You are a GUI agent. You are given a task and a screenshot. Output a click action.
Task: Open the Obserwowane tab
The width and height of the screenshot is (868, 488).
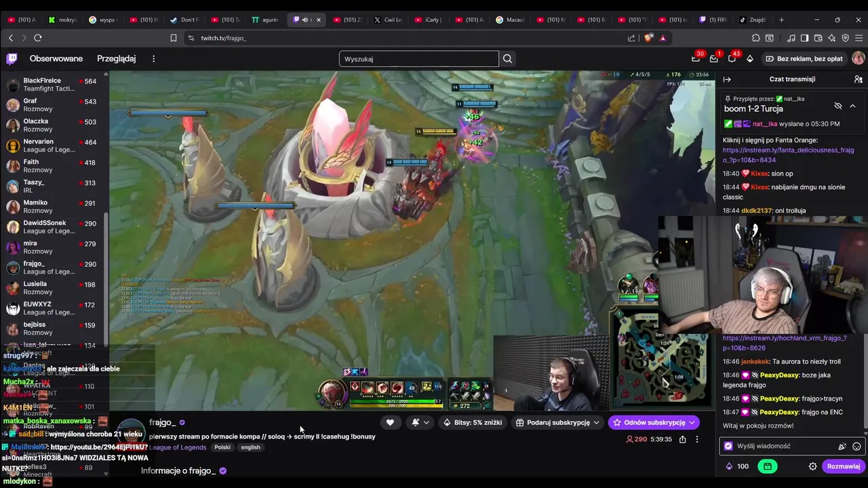[56, 59]
